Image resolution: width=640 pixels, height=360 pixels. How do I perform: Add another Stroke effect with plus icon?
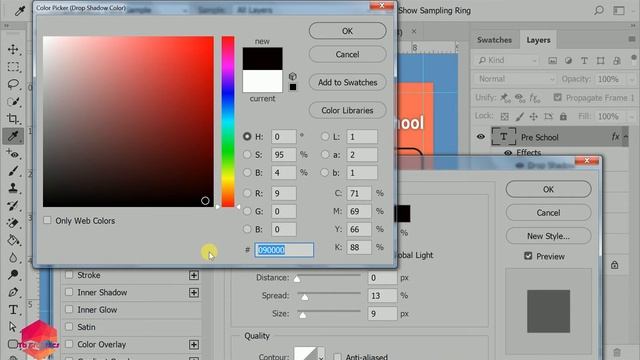click(x=194, y=275)
